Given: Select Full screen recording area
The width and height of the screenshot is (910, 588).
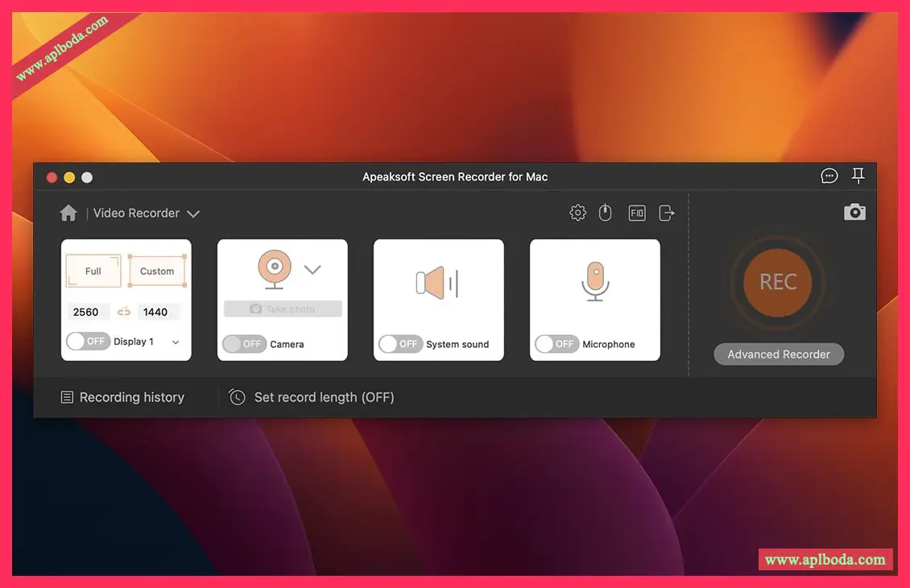Looking at the screenshot, I should tap(93, 271).
